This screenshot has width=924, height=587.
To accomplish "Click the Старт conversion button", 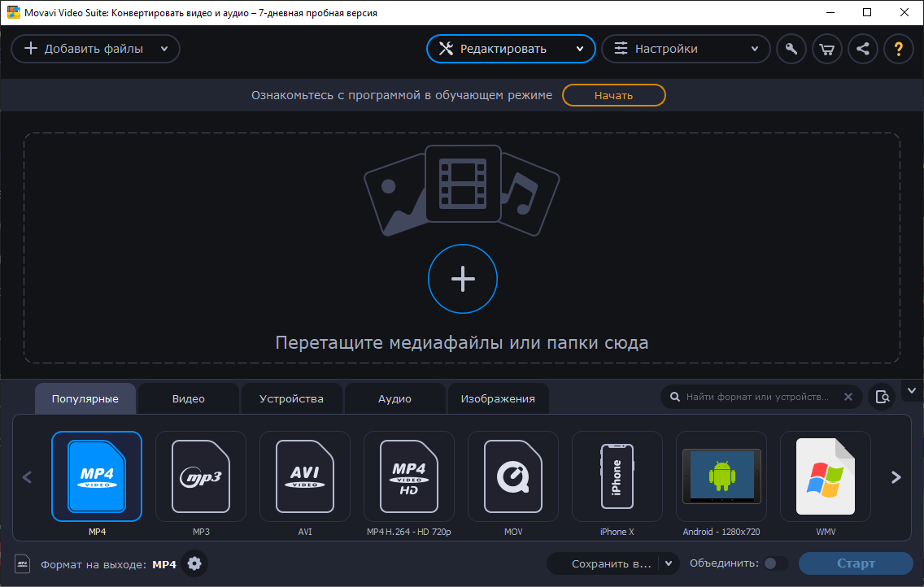I will click(x=856, y=563).
